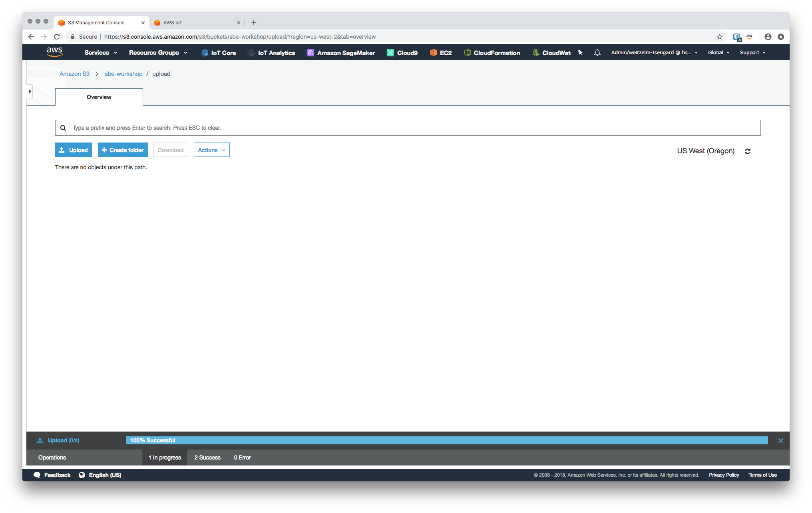The height and width of the screenshot is (513, 812).
Task: Change language from English (US)
Action: click(x=100, y=475)
